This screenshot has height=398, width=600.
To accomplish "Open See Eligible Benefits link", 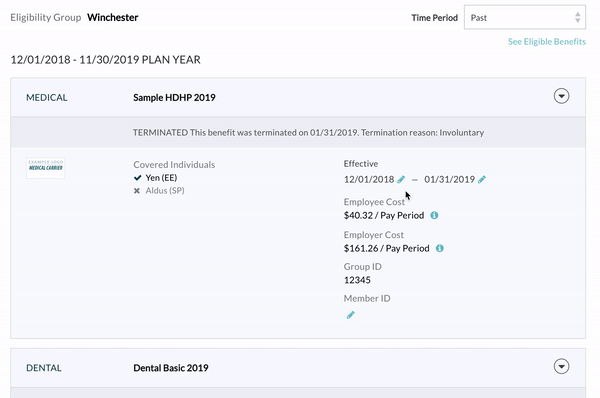I will coord(547,41).
